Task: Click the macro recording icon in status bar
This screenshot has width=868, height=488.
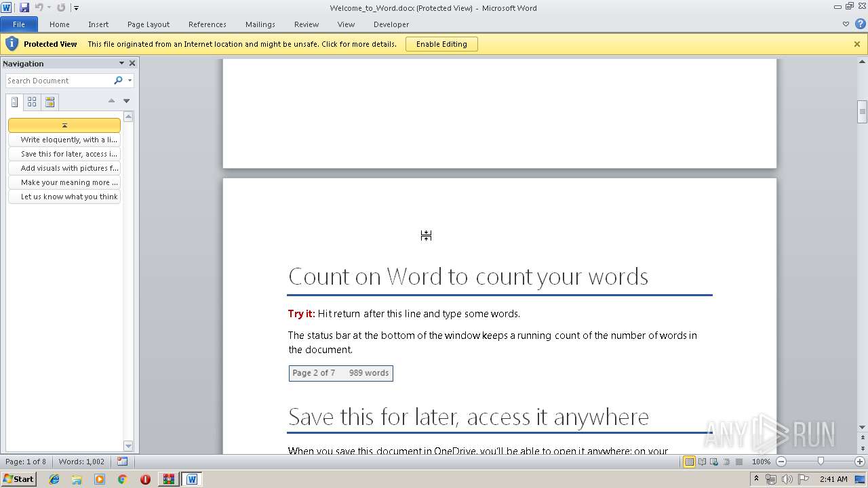Action: click(122, 462)
